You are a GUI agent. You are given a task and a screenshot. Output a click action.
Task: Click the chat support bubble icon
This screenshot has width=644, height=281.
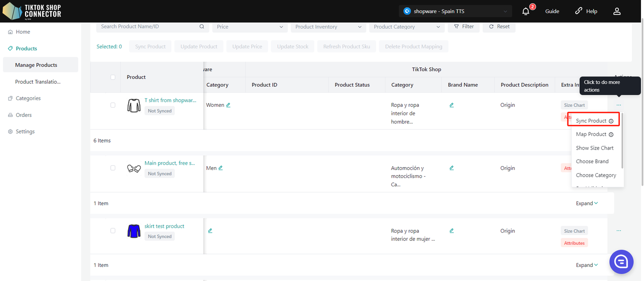click(621, 261)
